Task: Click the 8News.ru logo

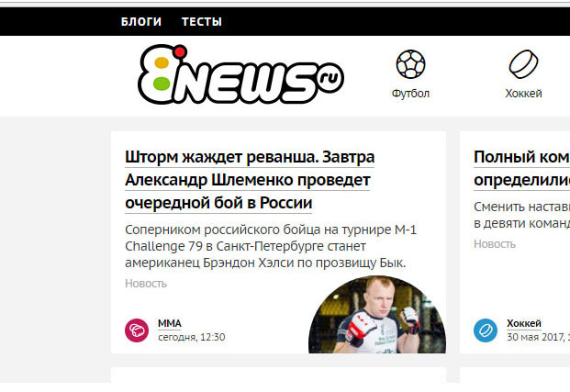Action: (240, 73)
